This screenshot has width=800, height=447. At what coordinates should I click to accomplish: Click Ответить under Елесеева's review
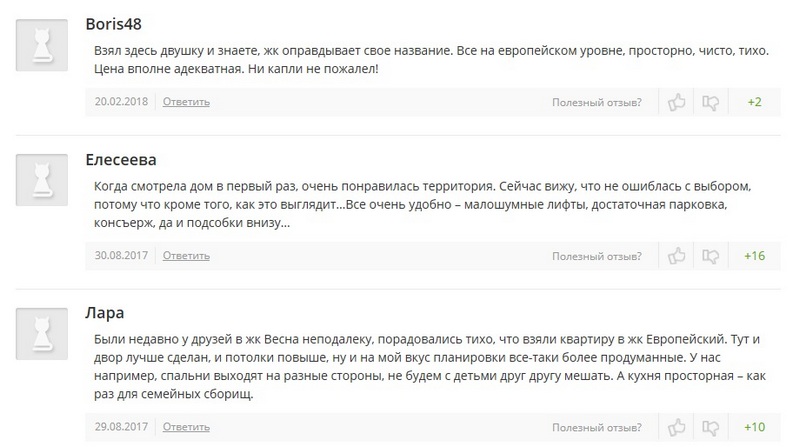click(x=186, y=256)
